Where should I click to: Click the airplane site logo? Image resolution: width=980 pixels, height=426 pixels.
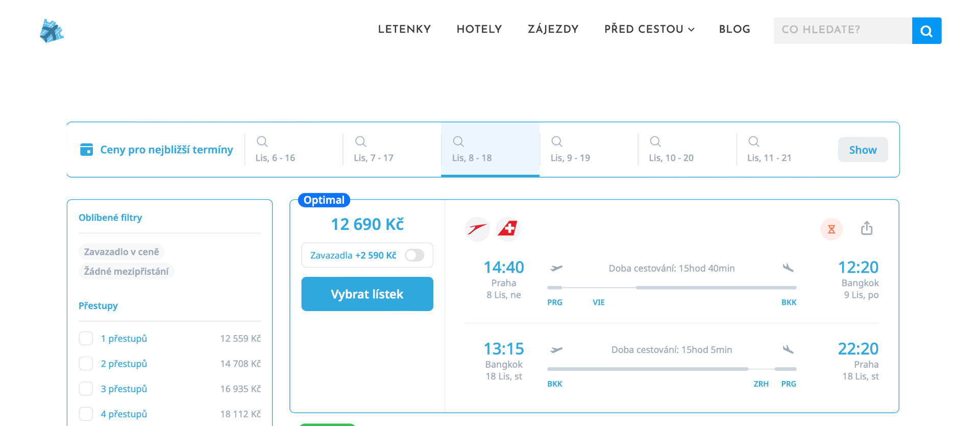(x=52, y=31)
